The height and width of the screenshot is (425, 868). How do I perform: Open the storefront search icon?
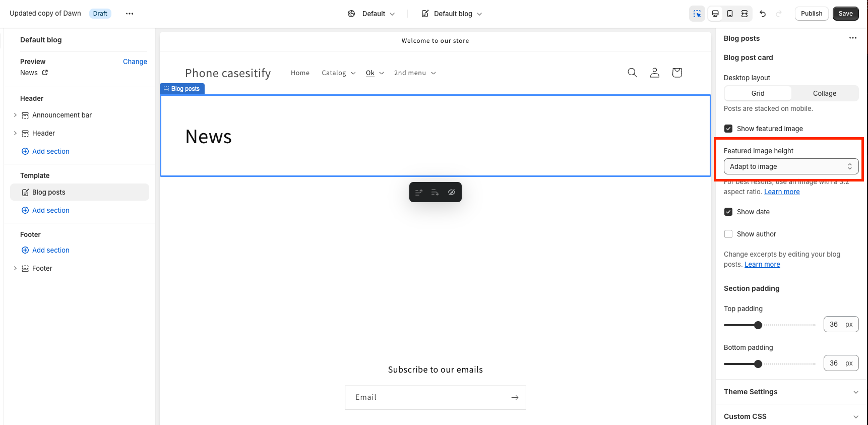pos(632,73)
